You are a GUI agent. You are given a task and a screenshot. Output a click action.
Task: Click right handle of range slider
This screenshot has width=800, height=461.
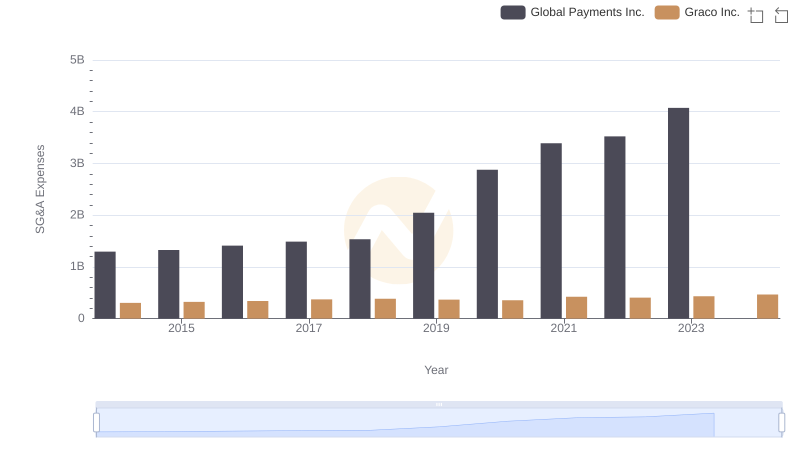(x=781, y=423)
